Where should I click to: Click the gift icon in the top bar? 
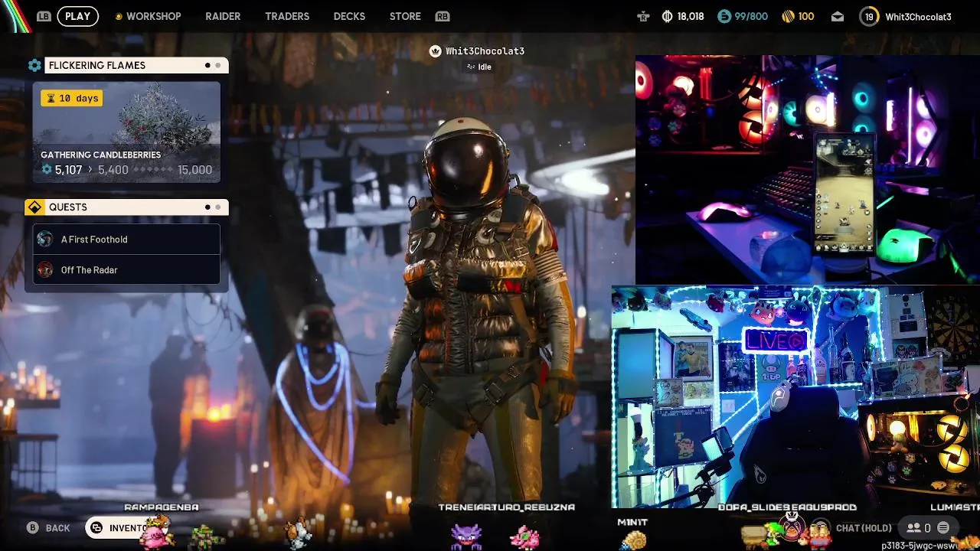[x=643, y=16]
